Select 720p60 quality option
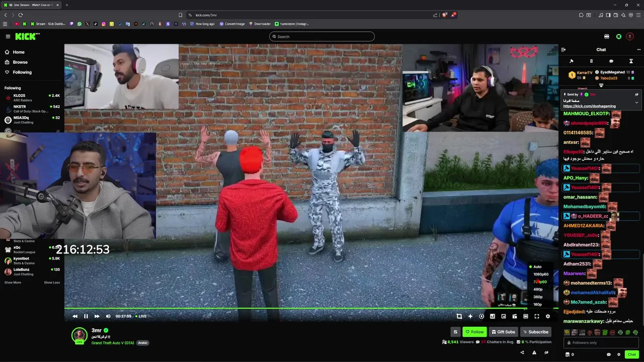This screenshot has height=362, width=644. click(540, 282)
